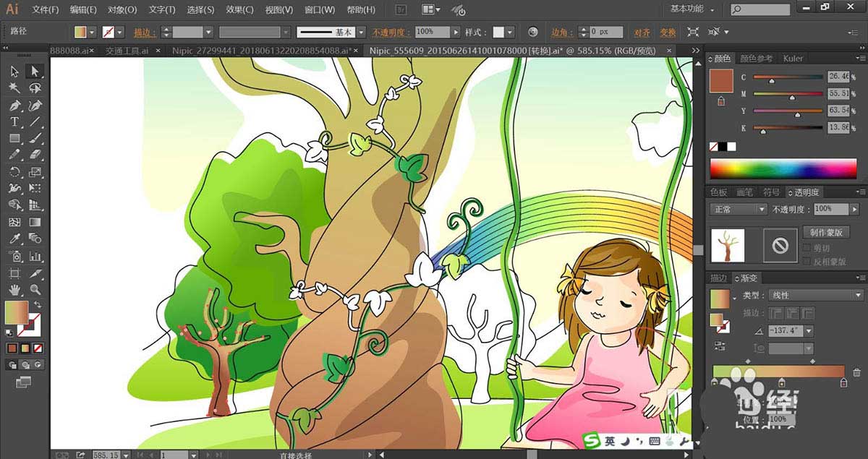Viewport: 868px width, 459px height.
Task: Select the Direct Selection tool
Action: coord(35,71)
